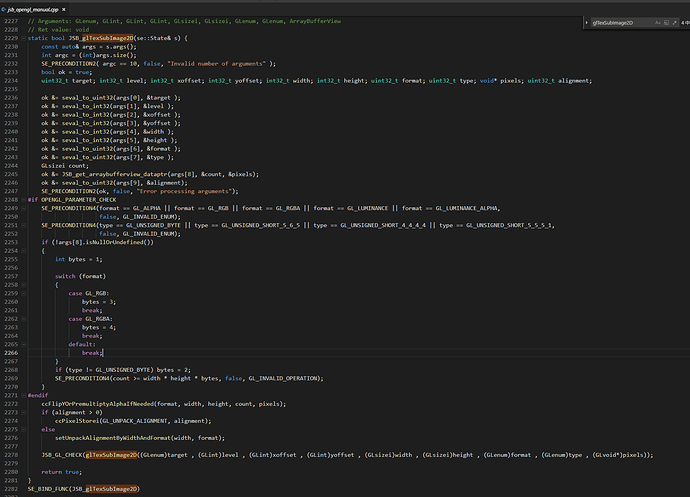This screenshot has height=497, width=690.
Task: Click the C++ file icon on the tab
Action: coord(4,9)
